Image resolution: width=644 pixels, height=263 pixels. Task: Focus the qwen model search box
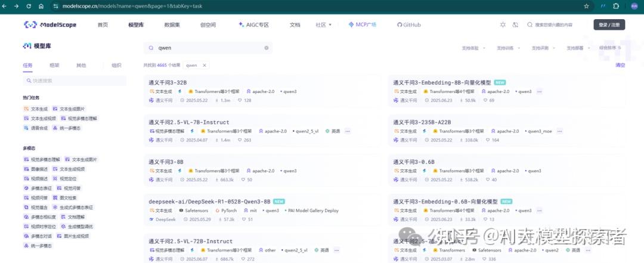pos(208,48)
